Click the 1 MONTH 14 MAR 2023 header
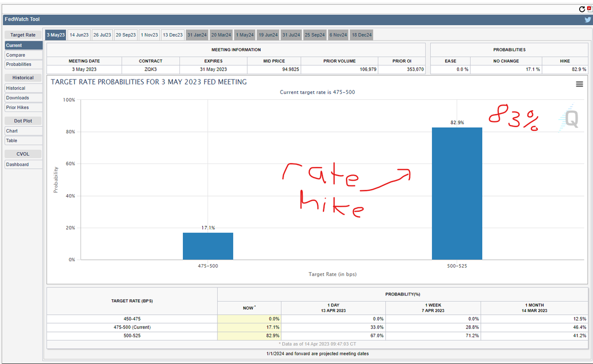The width and height of the screenshot is (593, 364). pos(534,308)
